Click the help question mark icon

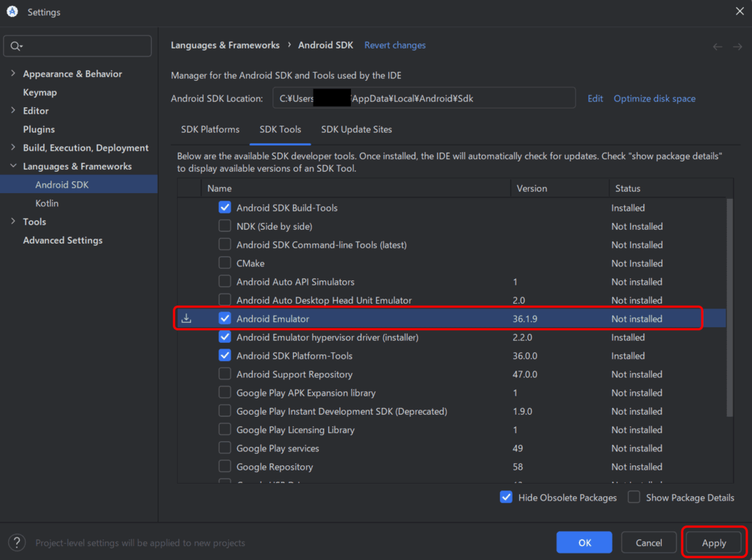coord(17,542)
